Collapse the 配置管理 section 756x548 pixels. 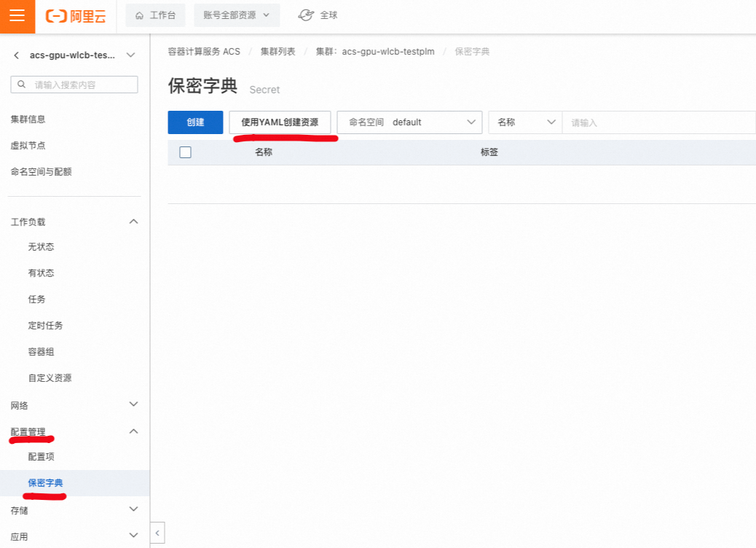coord(133,431)
